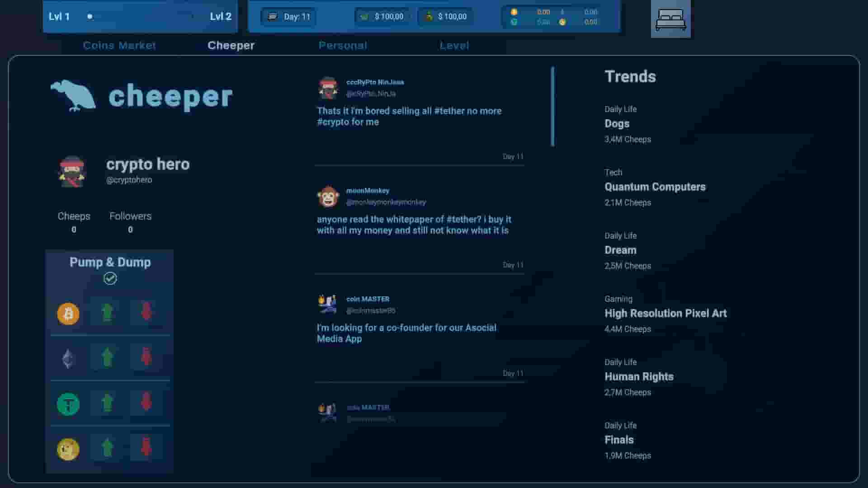Dump Bitcoin using the red down arrow
Viewport: 868px width, 488px height.
coord(146,312)
